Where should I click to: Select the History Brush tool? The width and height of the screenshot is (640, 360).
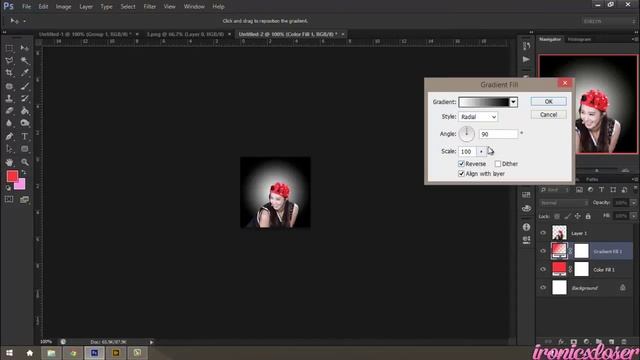point(24,98)
